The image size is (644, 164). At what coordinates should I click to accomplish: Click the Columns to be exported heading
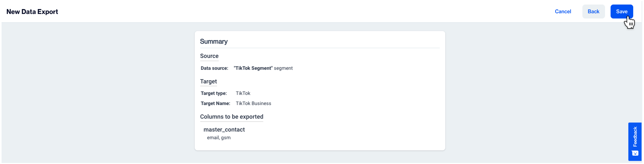231,117
